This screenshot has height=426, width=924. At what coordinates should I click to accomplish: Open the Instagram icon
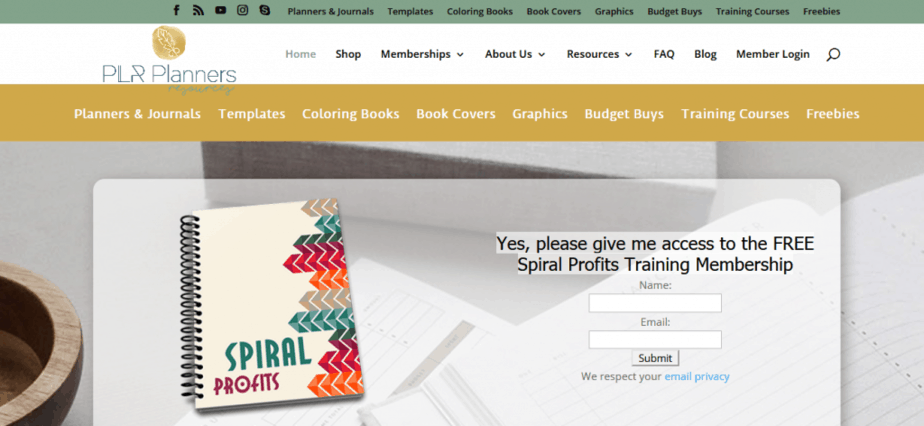coord(242,10)
